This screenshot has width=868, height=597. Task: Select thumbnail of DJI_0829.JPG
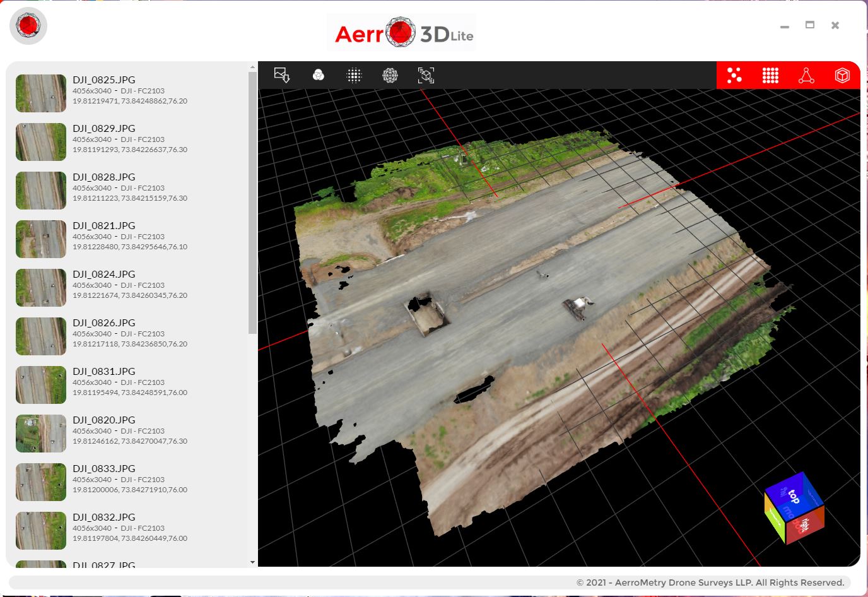[x=41, y=142]
